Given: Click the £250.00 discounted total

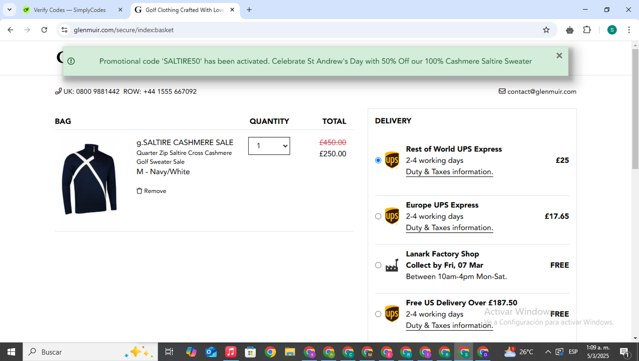Looking at the screenshot, I should point(333,154).
